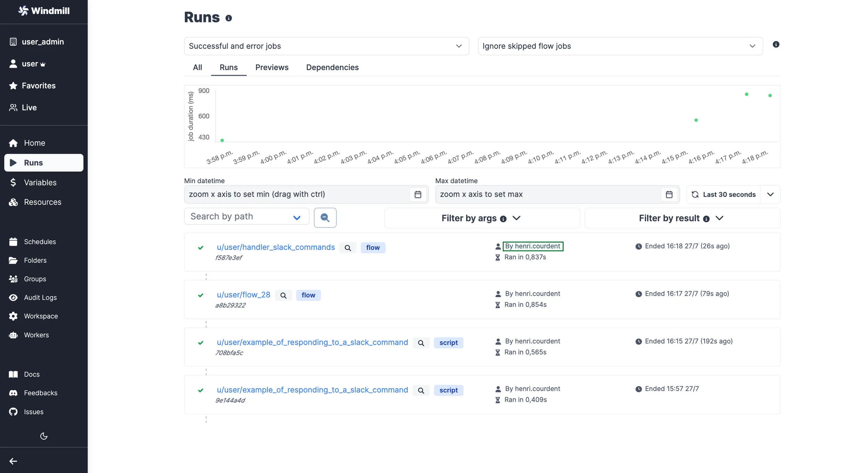Open u/user/flow_28 run link
868x473 pixels.
click(243, 295)
